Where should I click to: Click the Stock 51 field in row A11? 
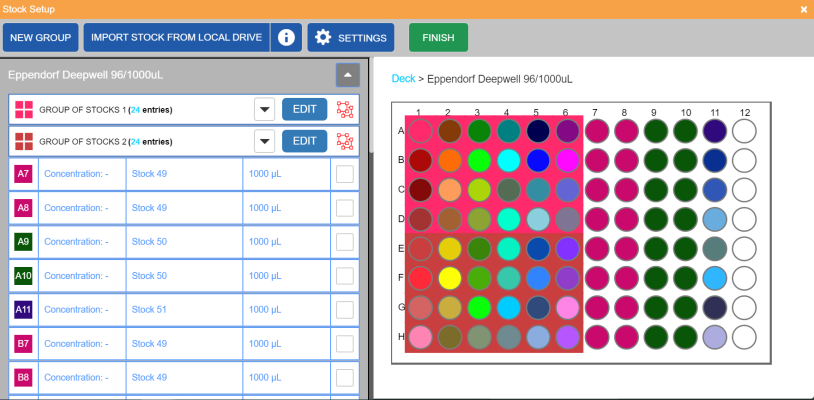click(183, 310)
